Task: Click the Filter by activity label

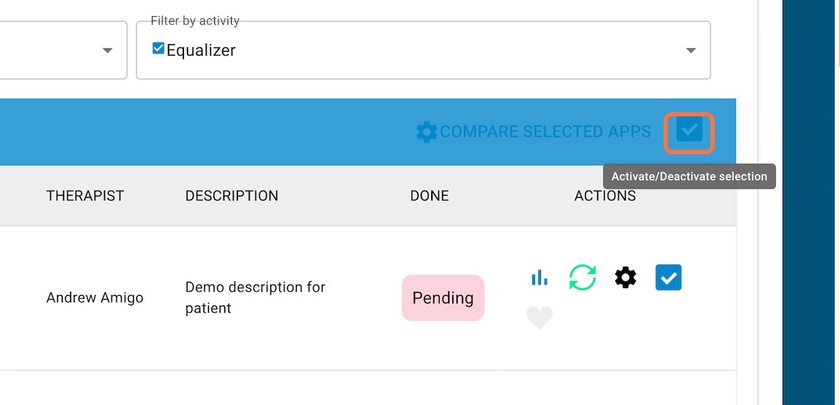Action: (x=195, y=21)
